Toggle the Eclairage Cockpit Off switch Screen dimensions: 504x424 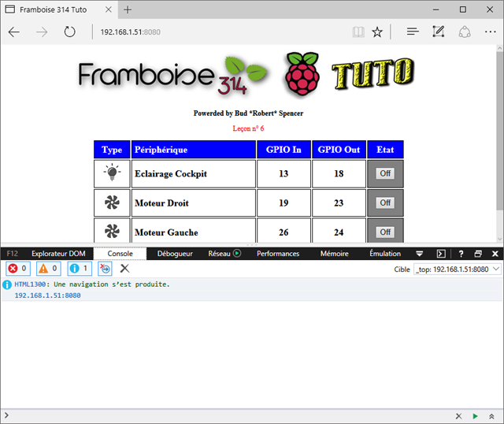[385, 173]
